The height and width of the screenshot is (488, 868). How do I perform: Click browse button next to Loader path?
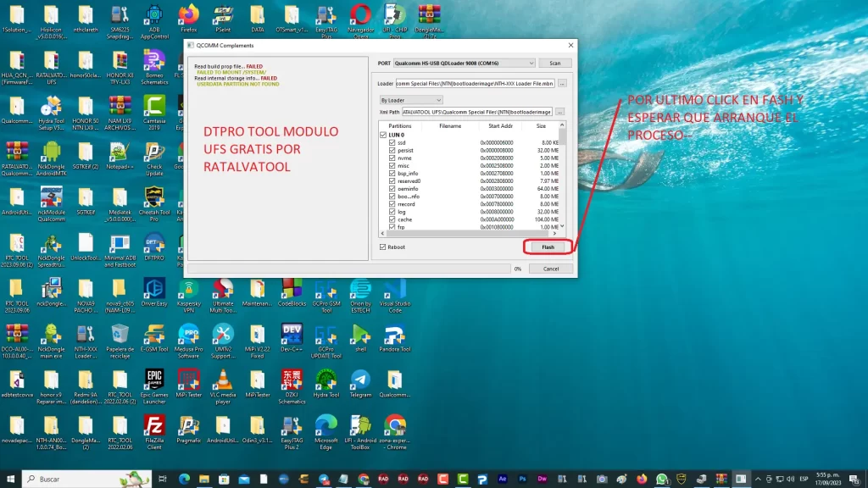[x=562, y=83]
